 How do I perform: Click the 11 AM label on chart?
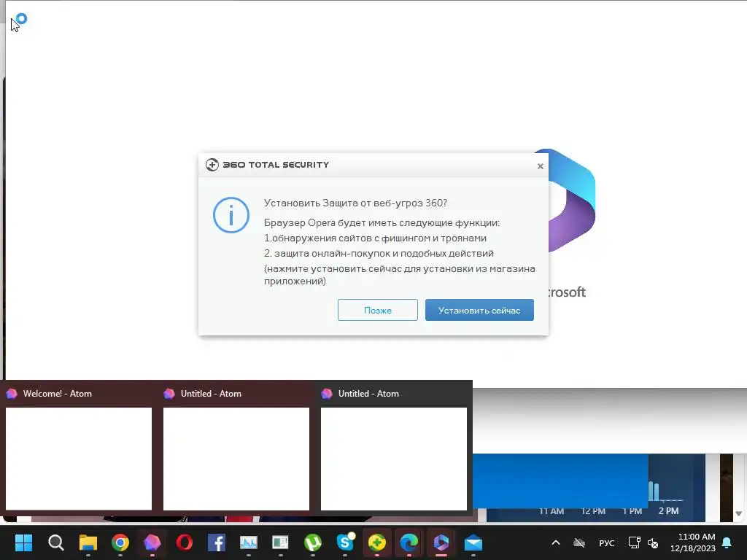pos(551,511)
